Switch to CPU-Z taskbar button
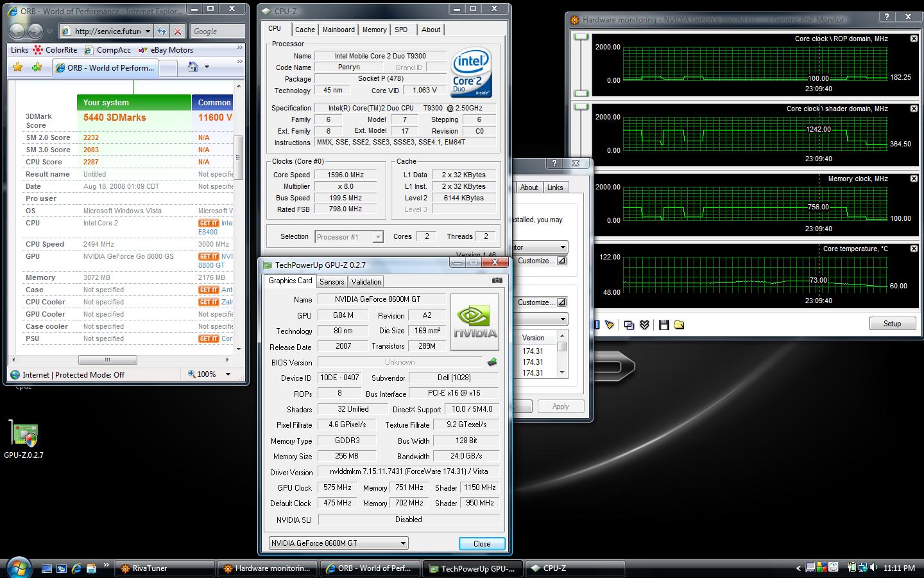This screenshot has height=578, width=924. tap(575, 568)
